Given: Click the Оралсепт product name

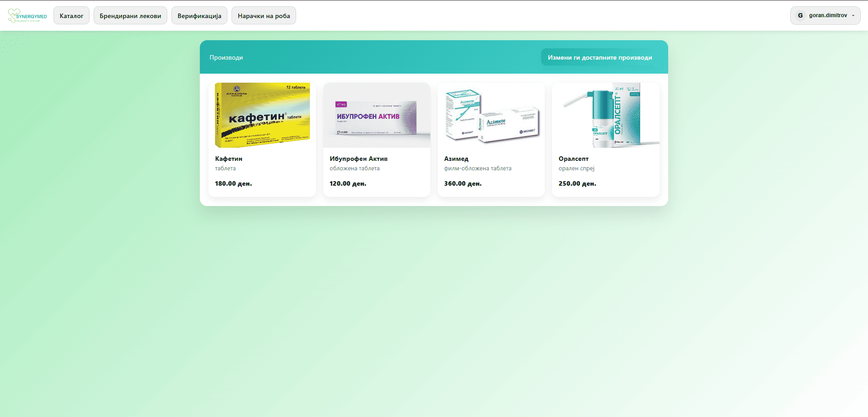Looking at the screenshot, I should point(573,159).
